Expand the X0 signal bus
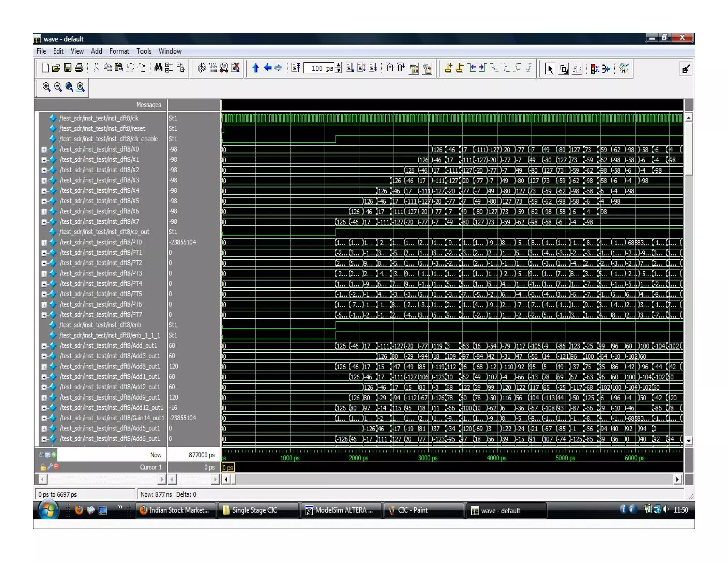Viewport: 728px width, 562px height. 44,150
